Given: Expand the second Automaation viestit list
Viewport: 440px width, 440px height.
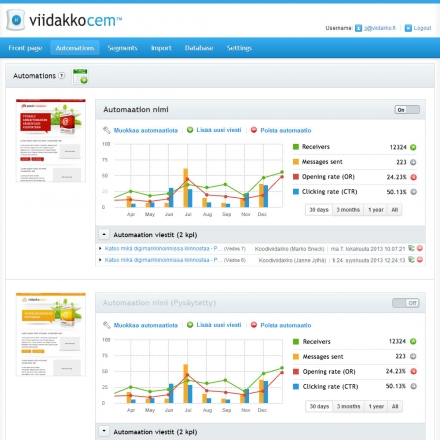Looking at the screenshot, I should pyautogui.click(x=104, y=431).
